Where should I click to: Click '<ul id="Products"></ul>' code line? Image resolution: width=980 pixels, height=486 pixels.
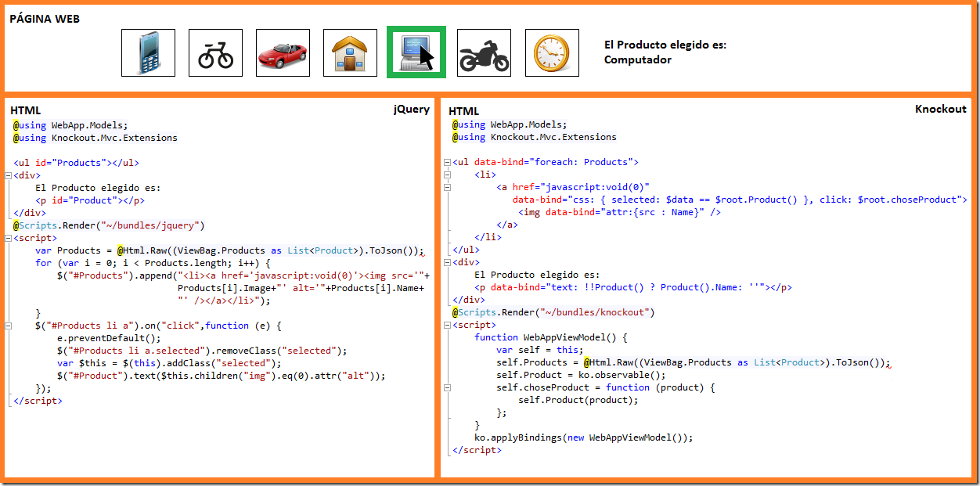(77, 163)
